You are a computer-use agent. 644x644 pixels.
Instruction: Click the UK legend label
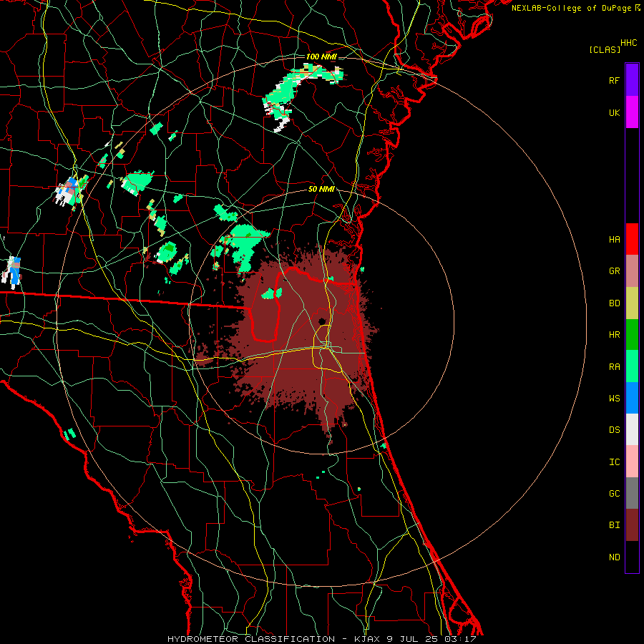pos(614,112)
